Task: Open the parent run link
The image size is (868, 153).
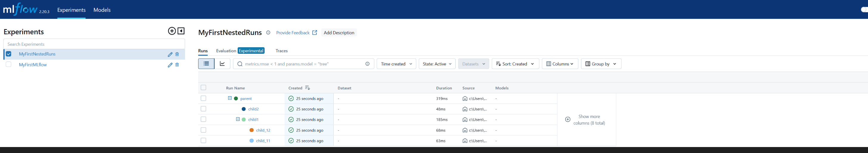Action: [x=246, y=99]
